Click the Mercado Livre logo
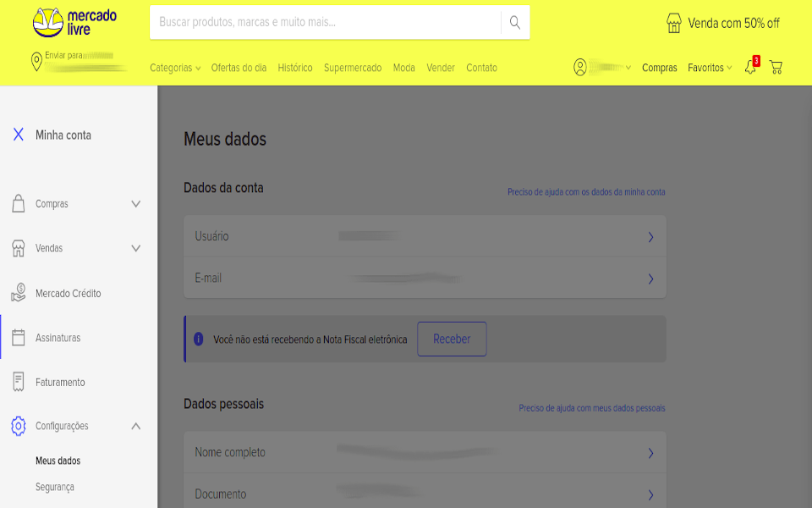The height and width of the screenshot is (508, 812). coord(75,22)
